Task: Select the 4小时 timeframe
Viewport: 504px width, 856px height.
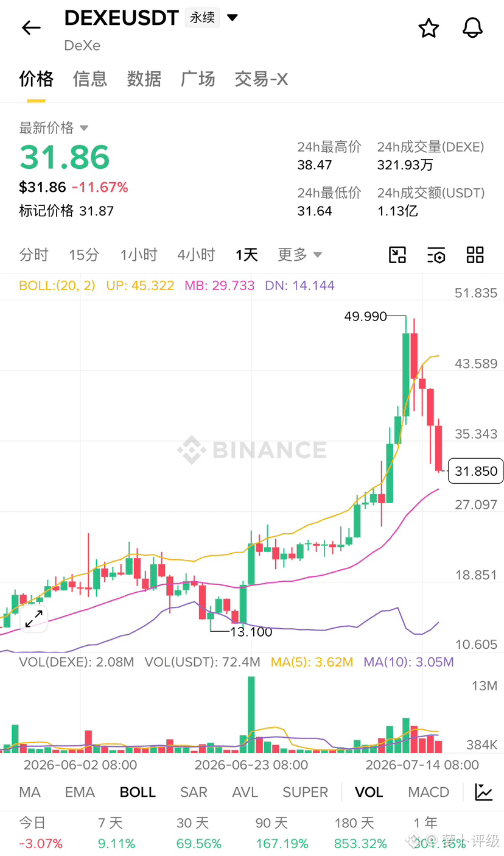Action: click(196, 255)
